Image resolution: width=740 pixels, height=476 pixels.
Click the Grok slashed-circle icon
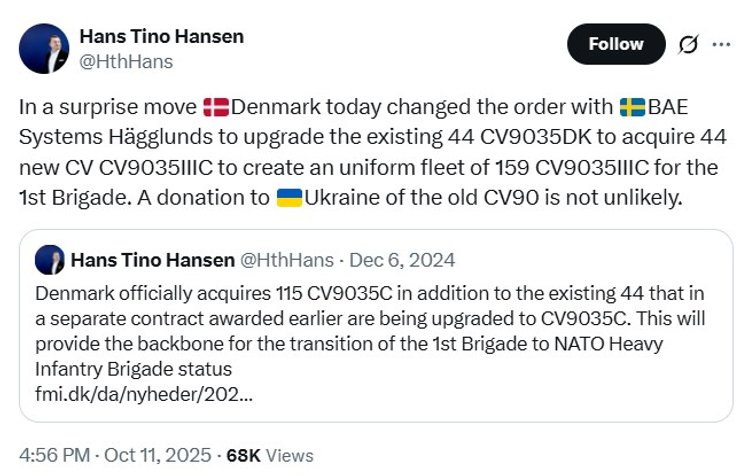click(688, 44)
